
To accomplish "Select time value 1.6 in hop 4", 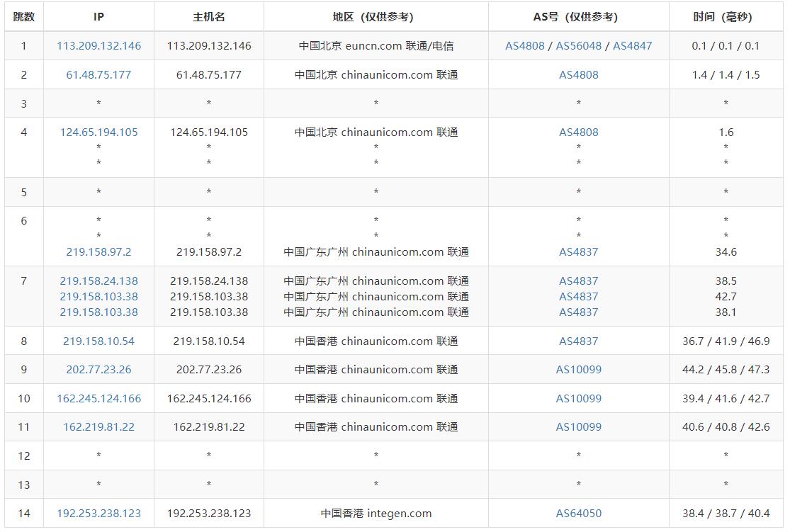I will point(726,132).
